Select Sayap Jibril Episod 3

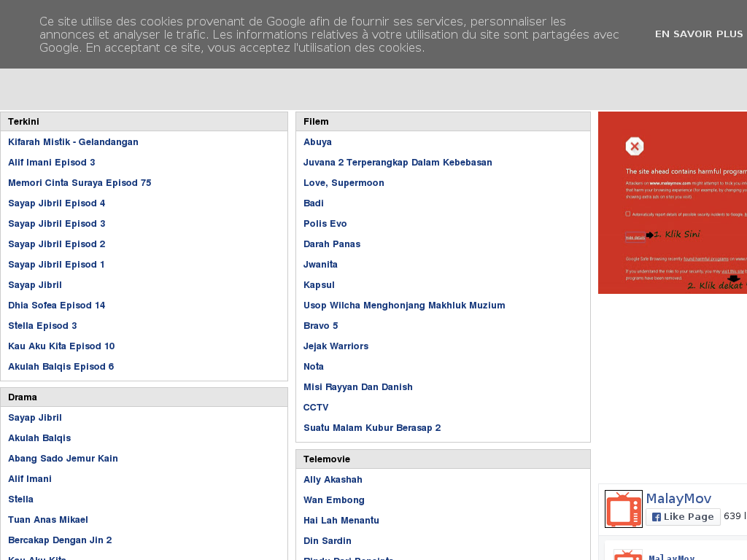pos(57,224)
